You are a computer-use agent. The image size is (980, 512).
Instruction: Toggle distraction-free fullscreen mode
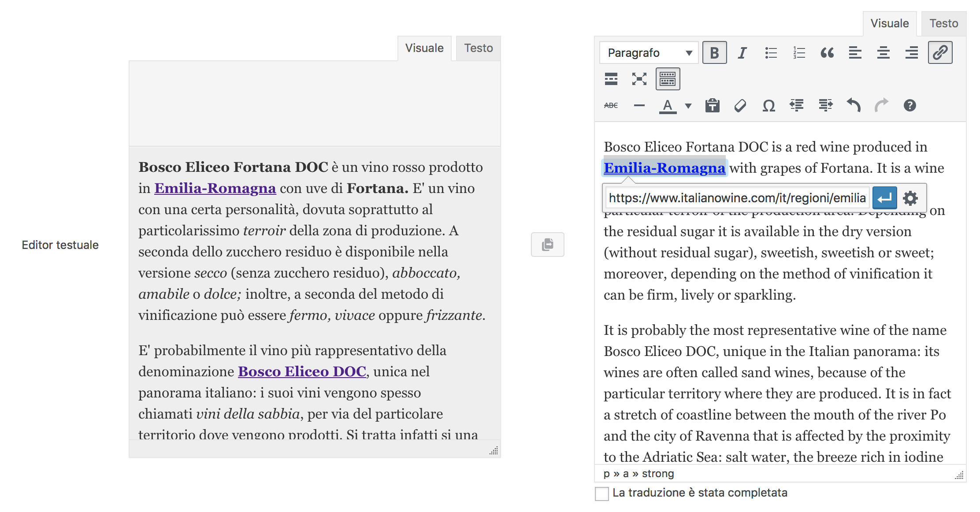click(x=639, y=79)
